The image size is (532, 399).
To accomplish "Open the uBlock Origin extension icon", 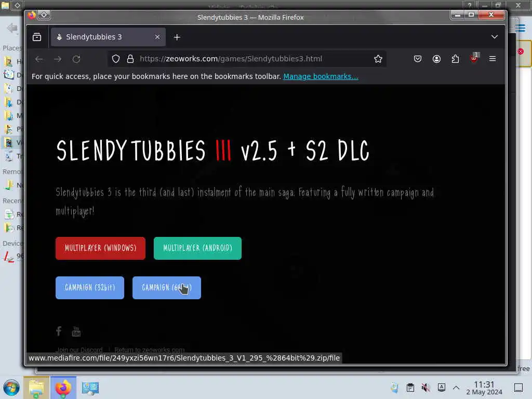I will click(474, 58).
